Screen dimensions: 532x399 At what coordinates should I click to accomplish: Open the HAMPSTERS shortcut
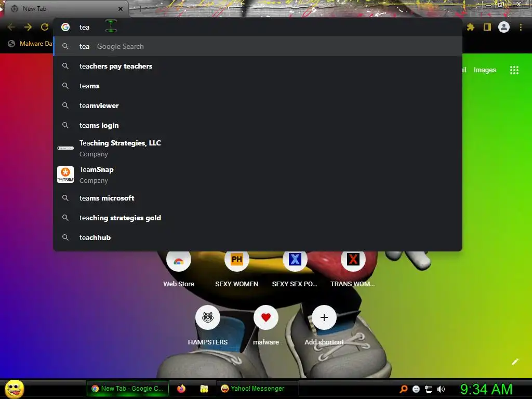click(208, 325)
